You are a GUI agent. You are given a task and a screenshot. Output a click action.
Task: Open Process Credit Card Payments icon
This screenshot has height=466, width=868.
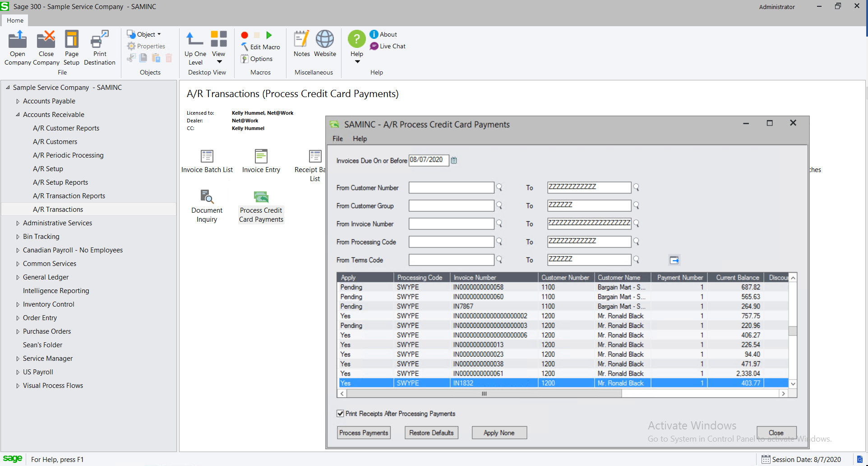(261, 206)
